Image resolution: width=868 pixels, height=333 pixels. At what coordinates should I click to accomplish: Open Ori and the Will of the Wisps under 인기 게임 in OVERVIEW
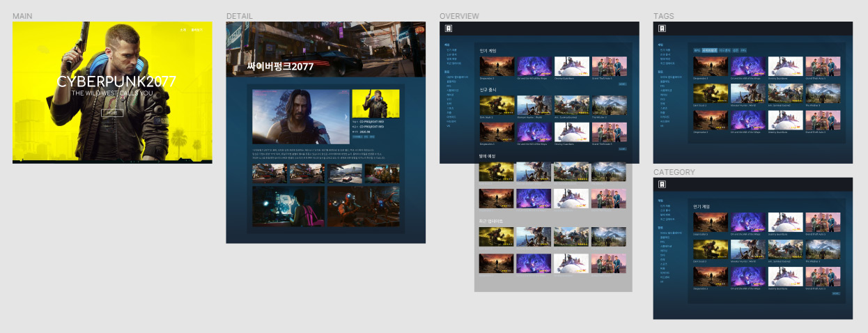point(534,68)
